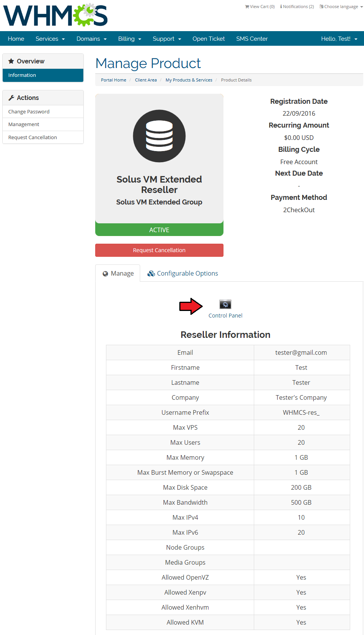Screen dimensions: 364x635
Task: Click the Allowed OpenVZ row label
Action: [x=185, y=577]
